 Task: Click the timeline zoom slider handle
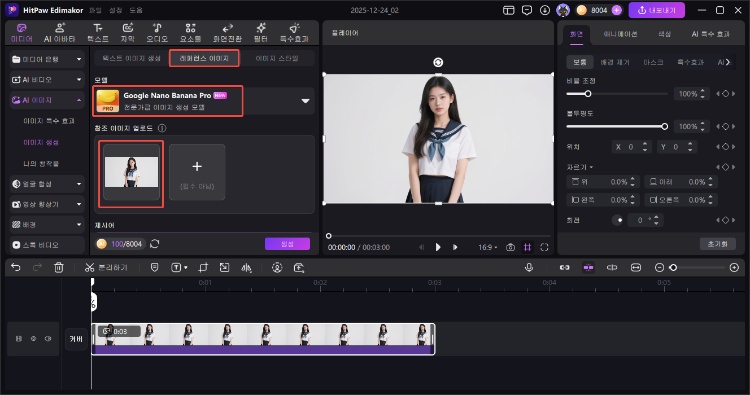coord(673,267)
